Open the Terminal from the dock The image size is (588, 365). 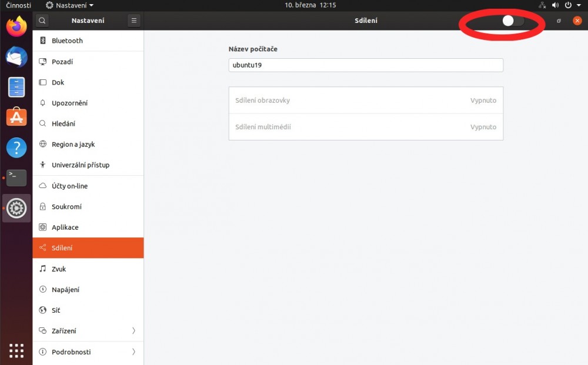tap(16, 178)
